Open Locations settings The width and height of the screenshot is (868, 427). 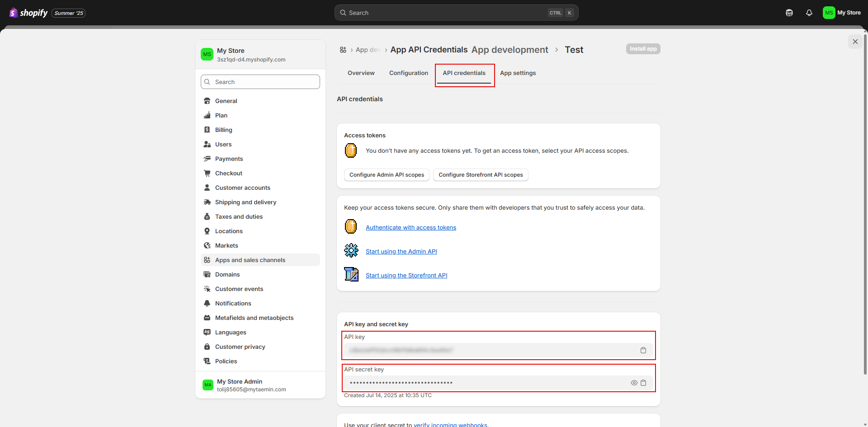point(260,231)
